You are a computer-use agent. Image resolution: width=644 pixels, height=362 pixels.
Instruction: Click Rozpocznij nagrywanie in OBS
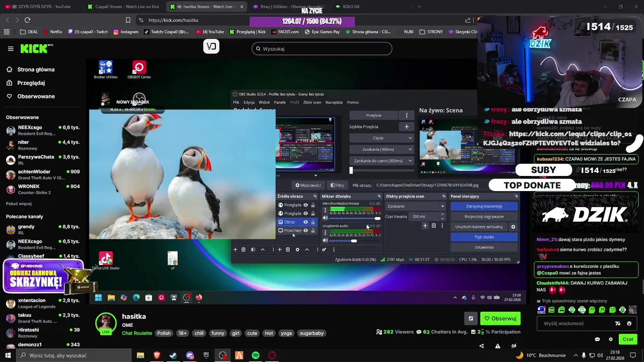point(484,216)
